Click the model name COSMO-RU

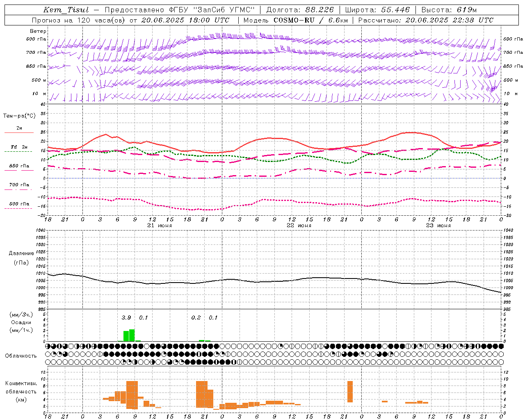[294, 20]
